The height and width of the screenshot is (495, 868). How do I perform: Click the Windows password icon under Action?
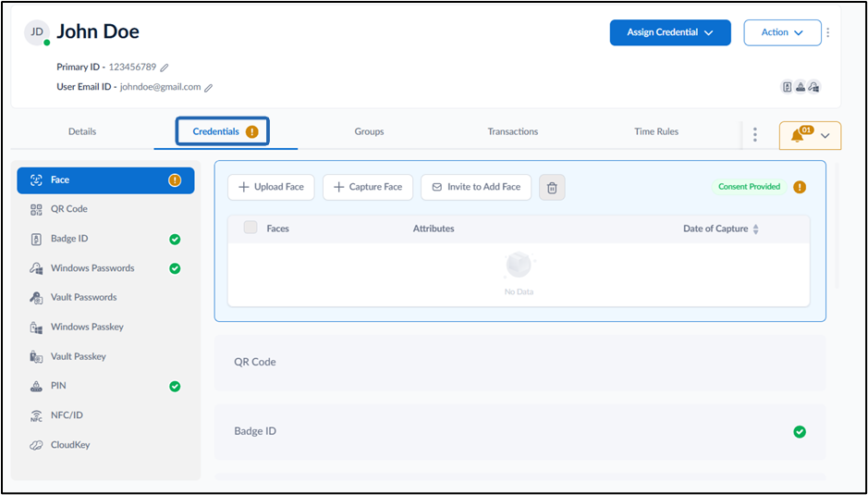pos(813,87)
